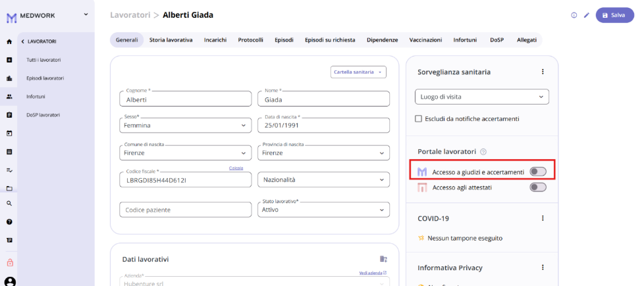Screen dimensions: 644x286
Task: Select the Generali tab
Action: [127, 40]
